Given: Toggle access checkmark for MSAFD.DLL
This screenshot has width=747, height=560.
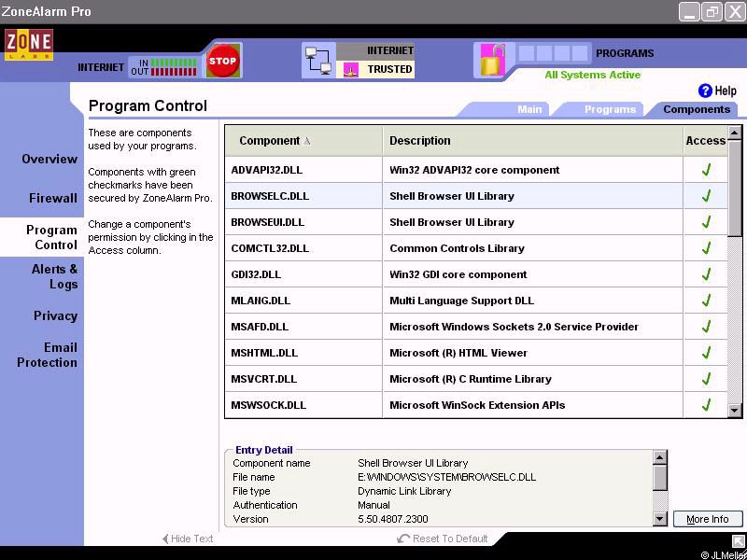Looking at the screenshot, I should point(706,327).
